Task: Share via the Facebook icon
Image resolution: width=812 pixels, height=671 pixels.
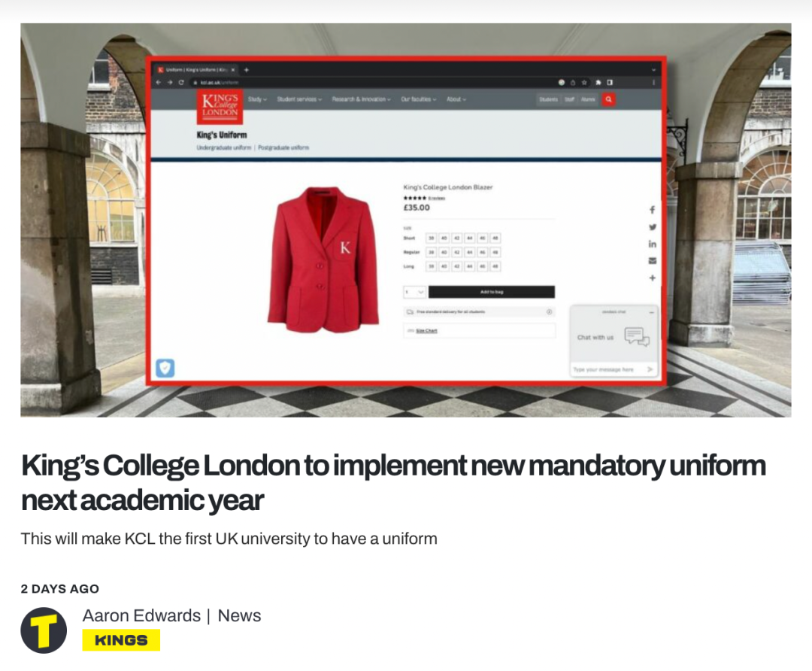Action: click(653, 210)
